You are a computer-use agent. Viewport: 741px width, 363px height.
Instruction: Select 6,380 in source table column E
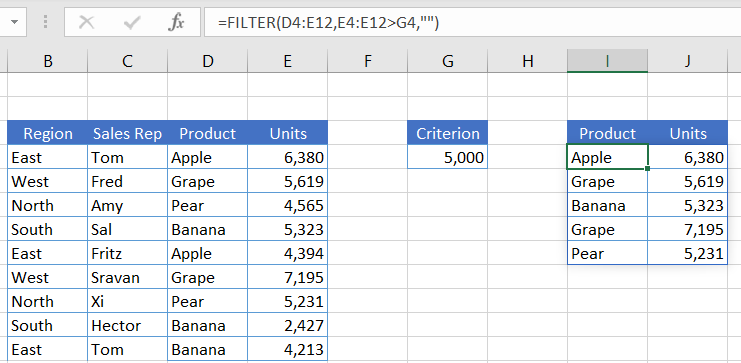coord(287,157)
